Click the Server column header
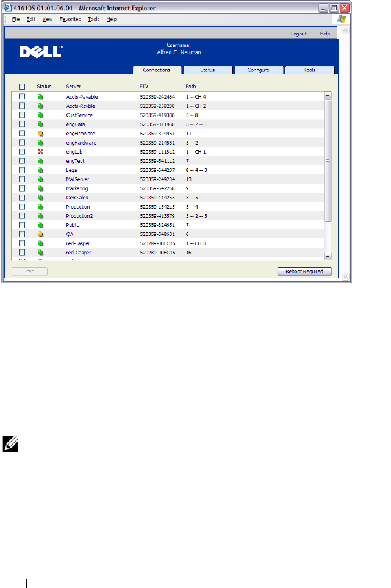This screenshot has width=391, height=588. pos(73,87)
